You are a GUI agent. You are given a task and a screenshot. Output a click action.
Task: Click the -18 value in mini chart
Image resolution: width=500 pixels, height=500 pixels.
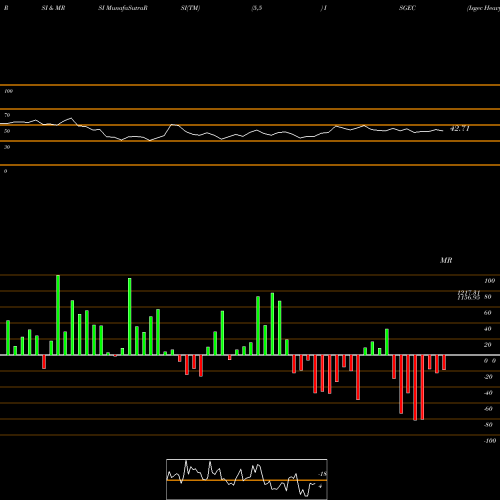pos(323,474)
